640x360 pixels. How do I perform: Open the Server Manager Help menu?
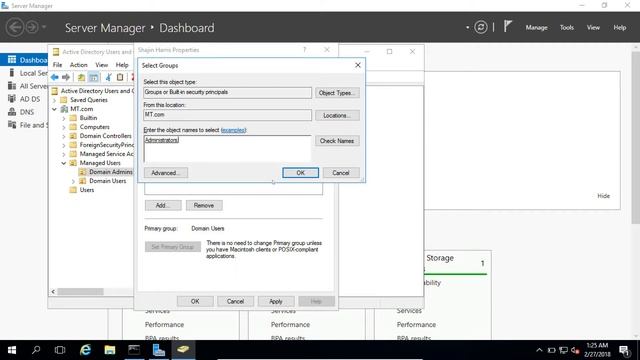click(620, 27)
